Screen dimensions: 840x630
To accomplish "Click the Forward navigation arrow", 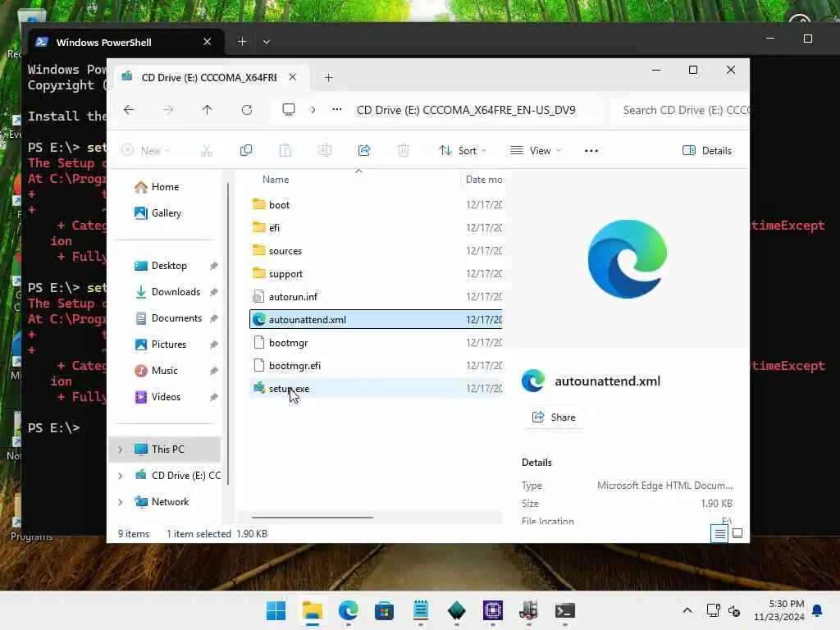I will (x=168, y=110).
